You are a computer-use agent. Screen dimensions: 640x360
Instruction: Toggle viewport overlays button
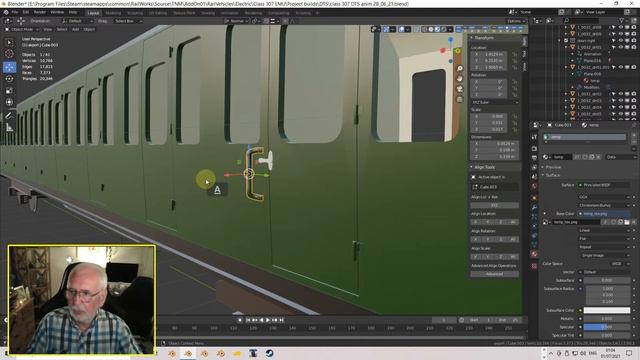401,29
